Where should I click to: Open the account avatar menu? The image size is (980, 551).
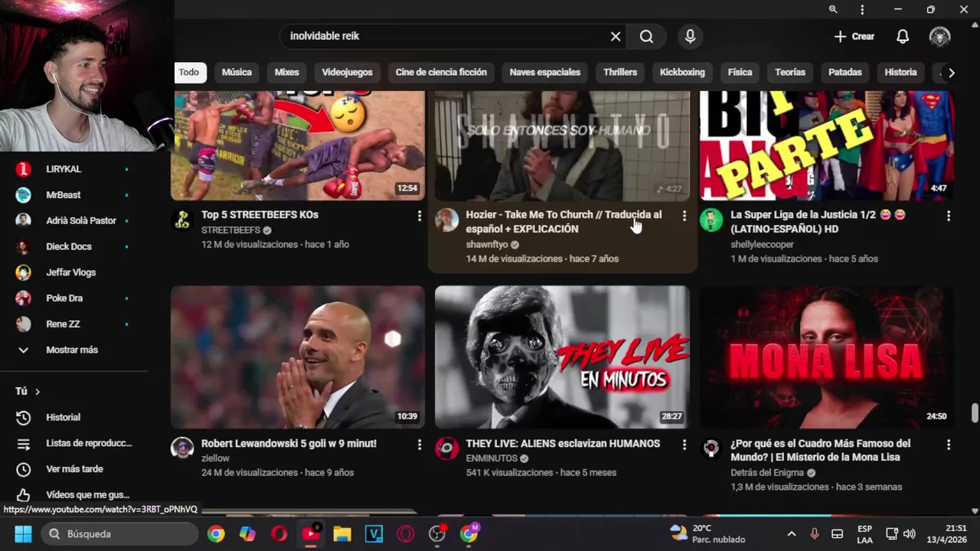(x=939, y=36)
